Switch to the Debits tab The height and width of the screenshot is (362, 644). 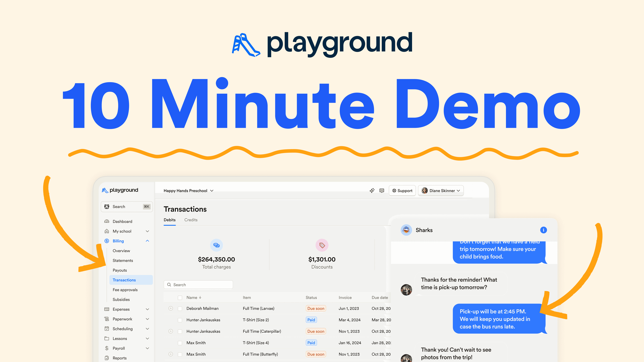[x=170, y=220]
